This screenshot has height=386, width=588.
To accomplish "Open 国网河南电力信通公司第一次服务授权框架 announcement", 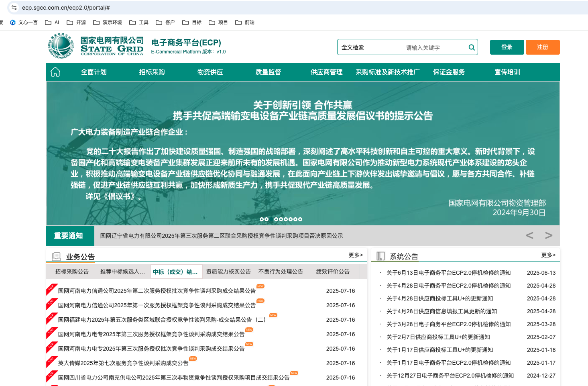I will [157, 305].
